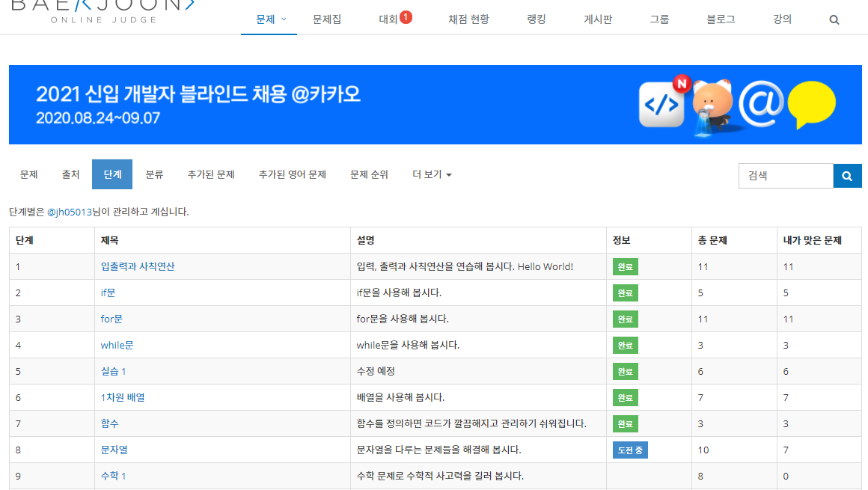
Task: Open the 수학 1 step link
Action: tap(113, 476)
